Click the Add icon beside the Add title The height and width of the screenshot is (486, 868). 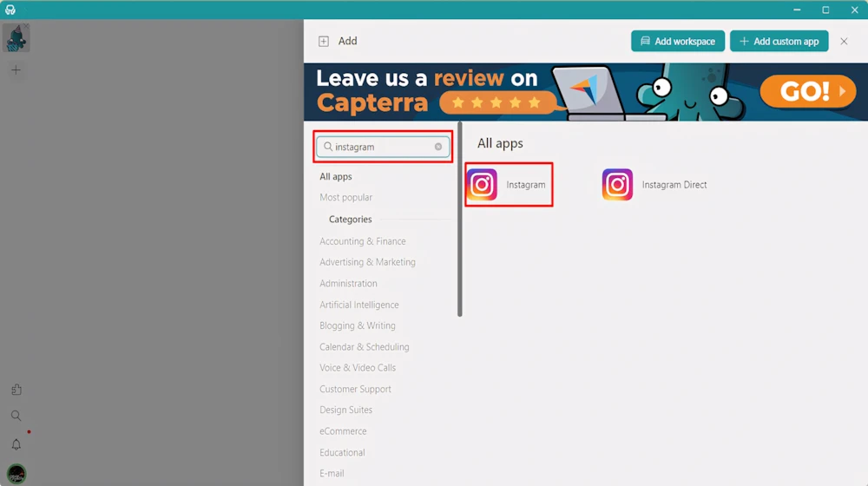tap(323, 41)
